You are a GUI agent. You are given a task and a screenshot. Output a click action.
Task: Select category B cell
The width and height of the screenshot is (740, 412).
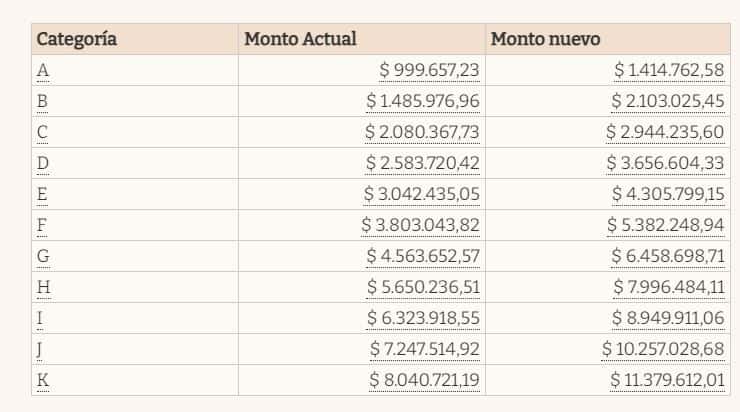(42, 101)
